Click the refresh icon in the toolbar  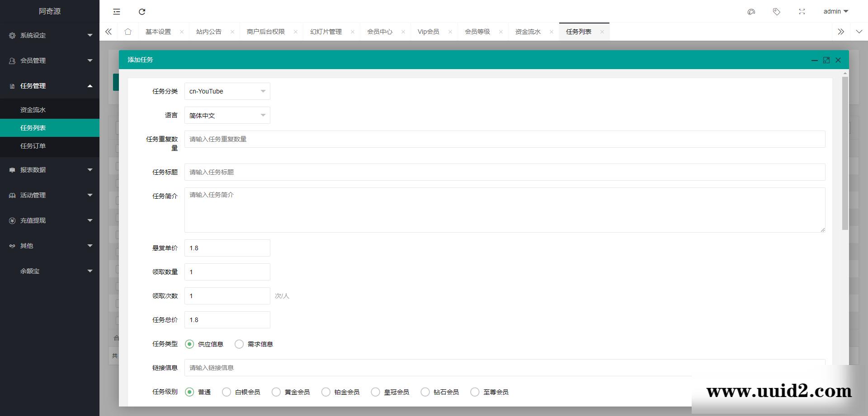142,11
